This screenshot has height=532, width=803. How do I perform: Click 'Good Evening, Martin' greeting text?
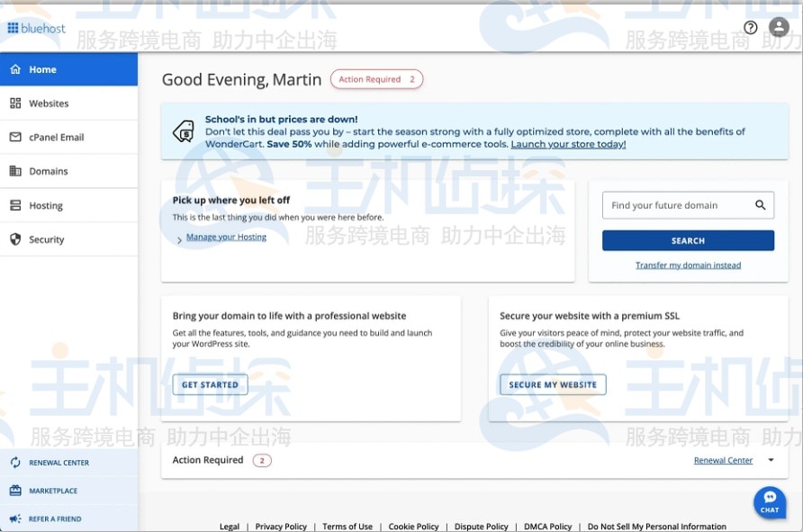[x=242, y=80]
